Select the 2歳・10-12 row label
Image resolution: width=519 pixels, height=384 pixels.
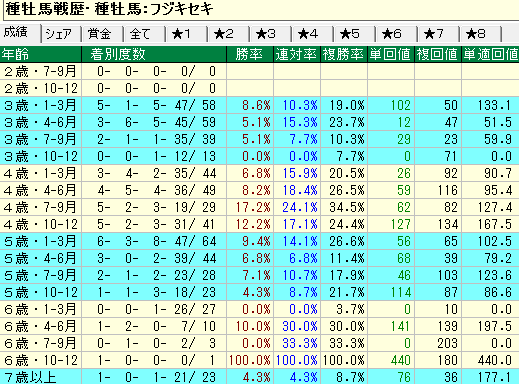pyautogui.click(x=41, y=88)
